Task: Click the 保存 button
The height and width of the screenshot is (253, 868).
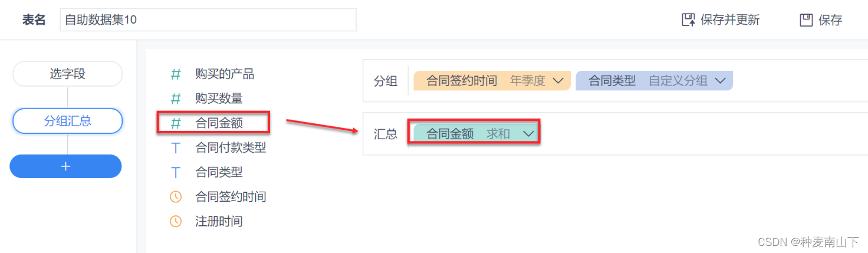Action: click(x=821, y=20)
